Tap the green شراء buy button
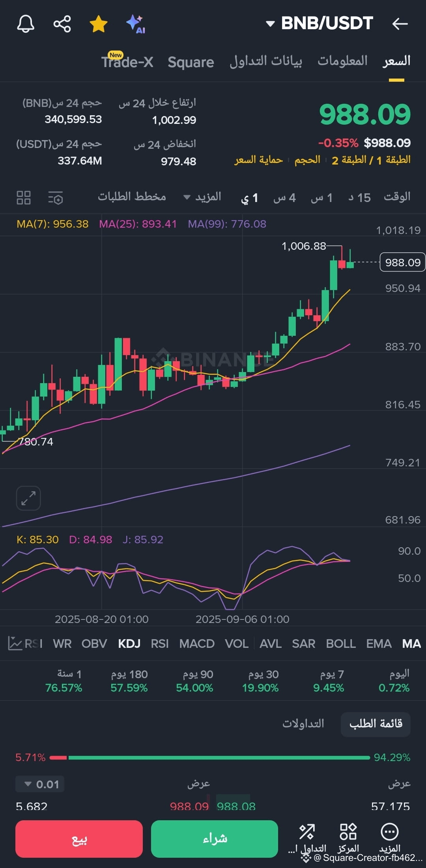Screen dimensions: 426x868 pos(215,839)
